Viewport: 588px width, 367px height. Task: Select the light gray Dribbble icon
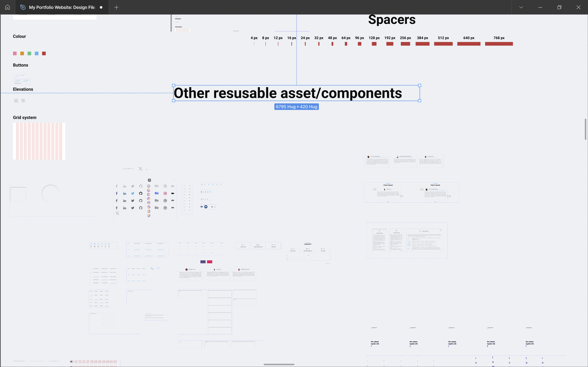tap(165, 186)
